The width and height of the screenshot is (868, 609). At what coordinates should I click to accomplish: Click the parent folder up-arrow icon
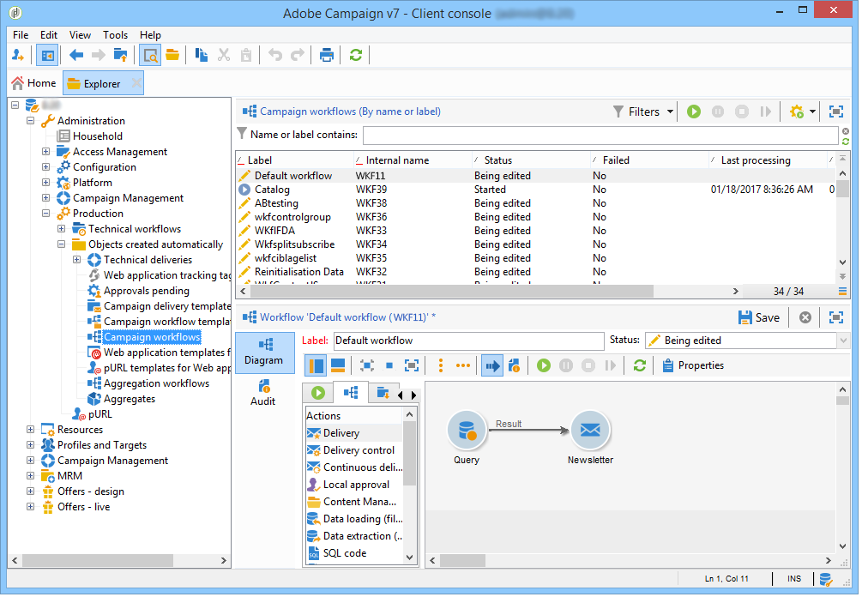click(x=120, y=56)
